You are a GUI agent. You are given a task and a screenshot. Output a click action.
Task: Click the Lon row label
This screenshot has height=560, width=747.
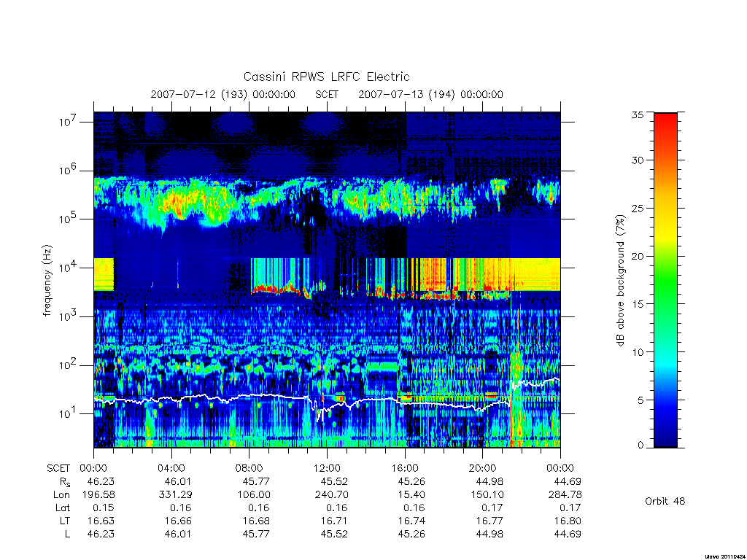61,495
